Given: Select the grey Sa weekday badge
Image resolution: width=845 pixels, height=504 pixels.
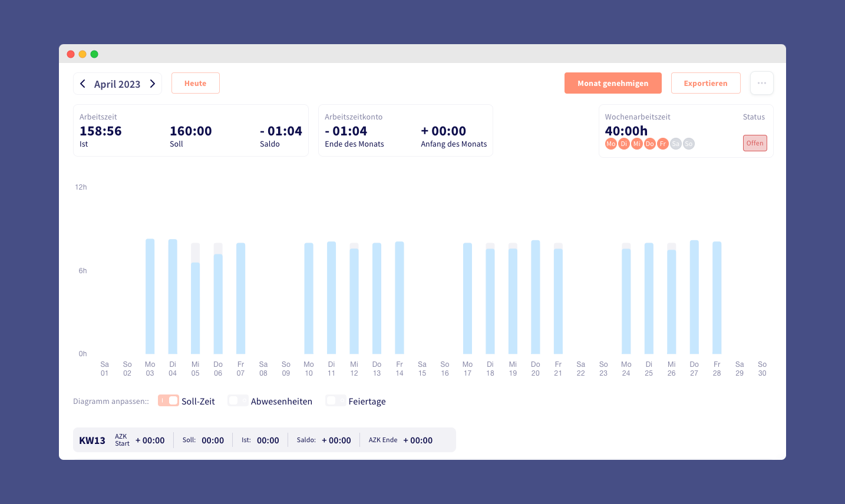Looking at the screenshot, I should coord(676,144).
